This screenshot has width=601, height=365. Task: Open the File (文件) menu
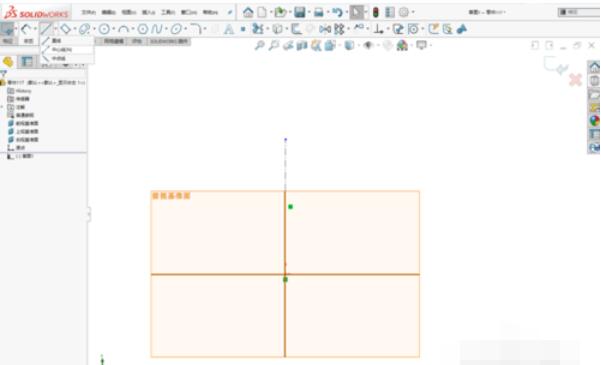(x=89, y=12)
